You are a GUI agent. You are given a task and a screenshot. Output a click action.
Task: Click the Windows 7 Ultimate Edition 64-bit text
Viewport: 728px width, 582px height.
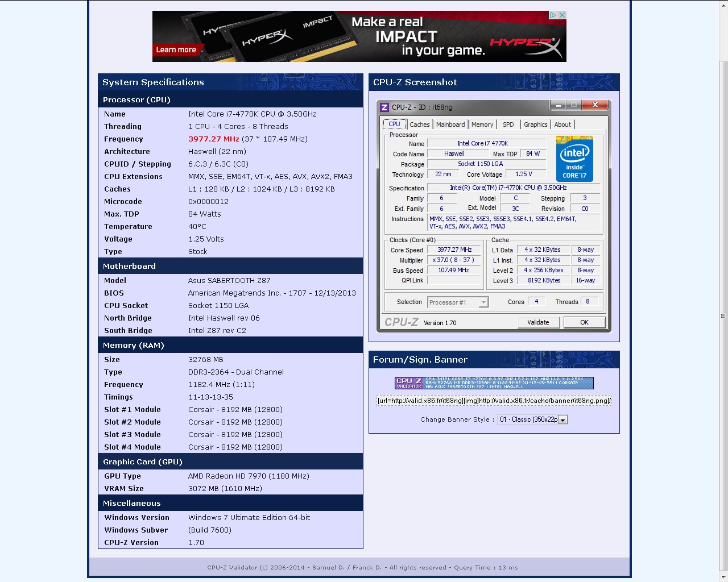coord(249,518)
